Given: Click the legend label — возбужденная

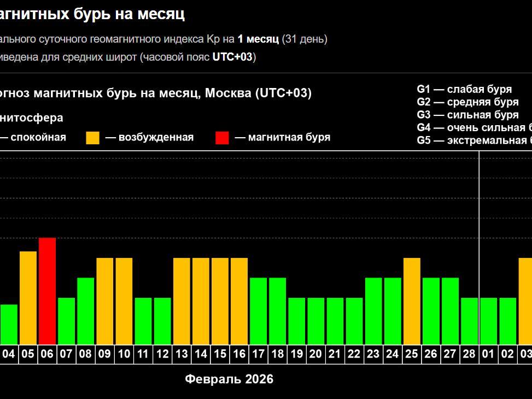Looking at the screenshot, I should click(x=150, y=137).
